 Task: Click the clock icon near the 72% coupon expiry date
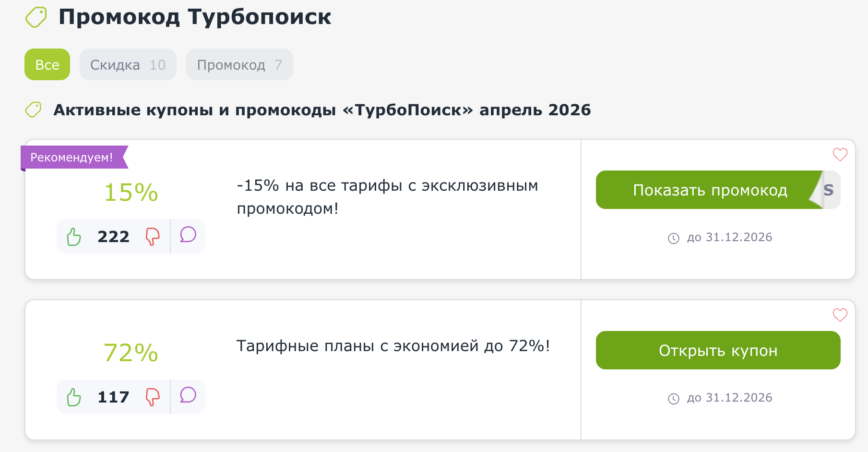[x=675, y=397]
